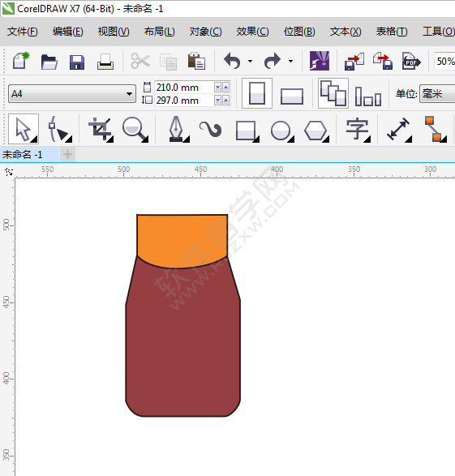Screen dimensions: 455x476
Task: Toggle all pages layout option
Action: point(333,93)
